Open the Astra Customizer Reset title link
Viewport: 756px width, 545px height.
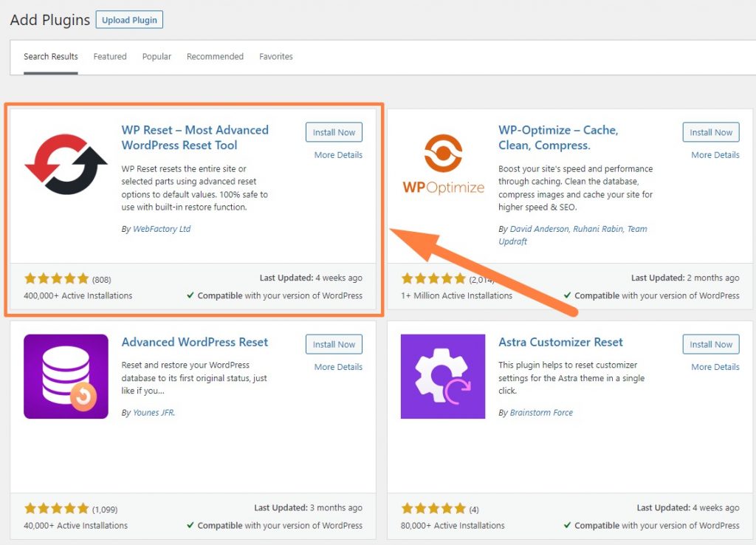pos(561,342)
